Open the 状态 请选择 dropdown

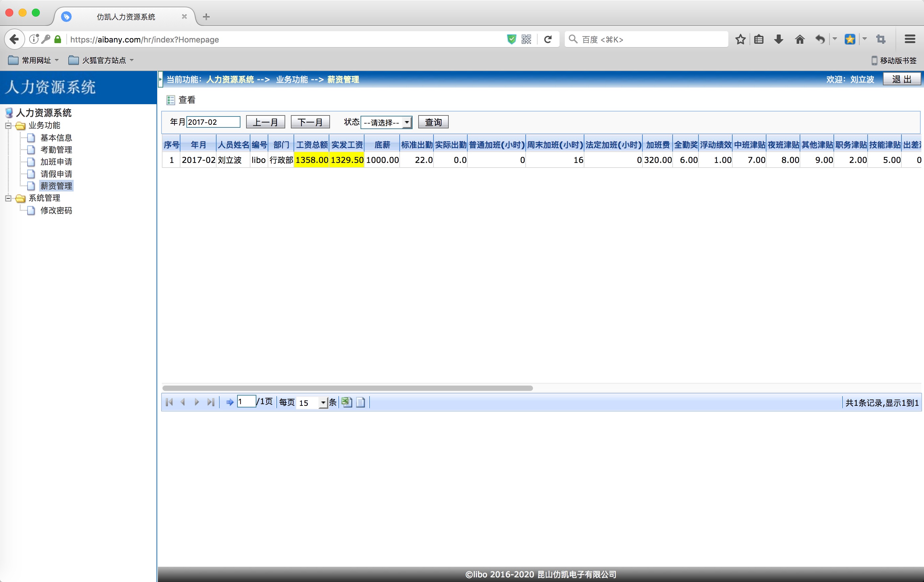[x=386, y=122]
